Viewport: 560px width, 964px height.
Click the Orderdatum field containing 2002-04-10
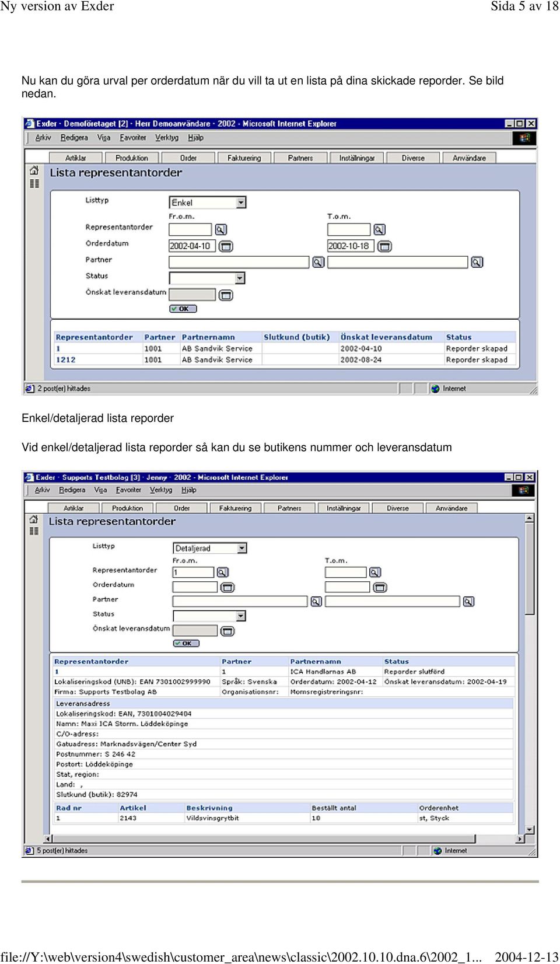point(192,246)
